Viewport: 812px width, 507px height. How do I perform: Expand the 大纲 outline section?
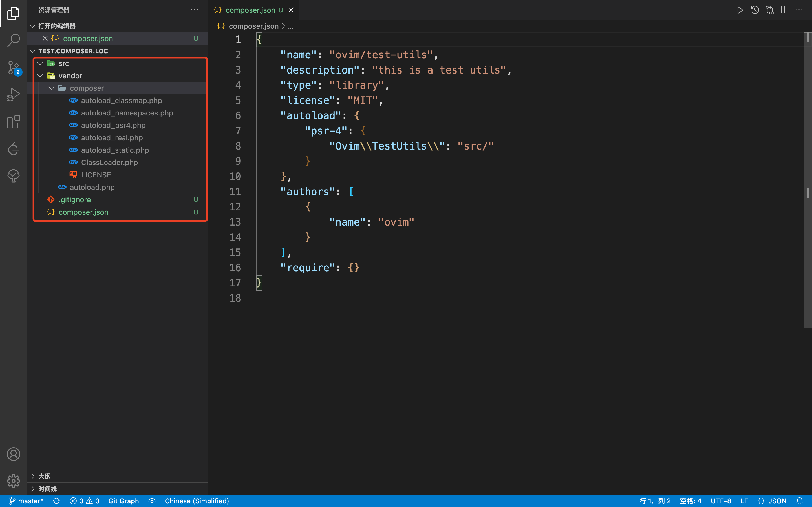click(44, 476)
